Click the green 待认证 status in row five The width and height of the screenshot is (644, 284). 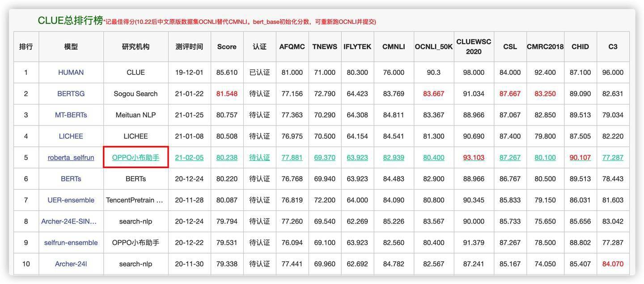pyautogui.click(x=258, y=156)
